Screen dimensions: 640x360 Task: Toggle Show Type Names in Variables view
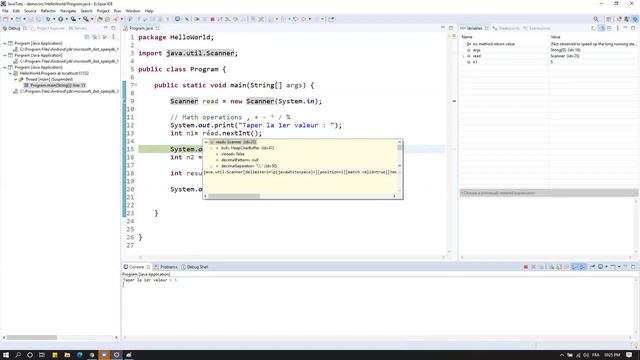[594, 28]
